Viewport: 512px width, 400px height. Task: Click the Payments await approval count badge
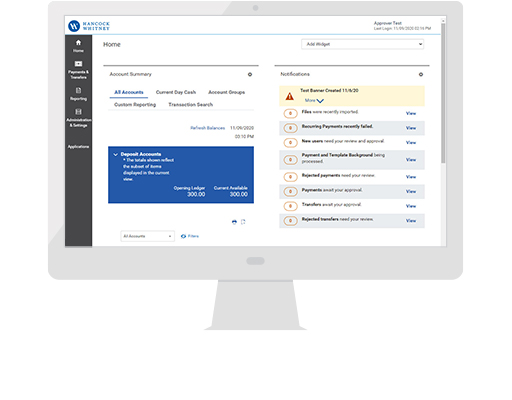pos(290,191)
